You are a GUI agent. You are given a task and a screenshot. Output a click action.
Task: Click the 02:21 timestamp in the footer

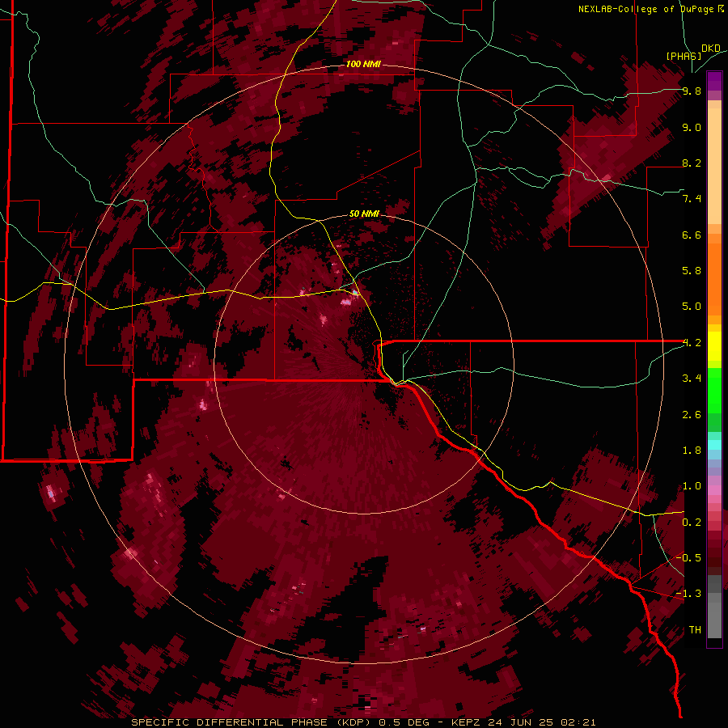point(578,722)
